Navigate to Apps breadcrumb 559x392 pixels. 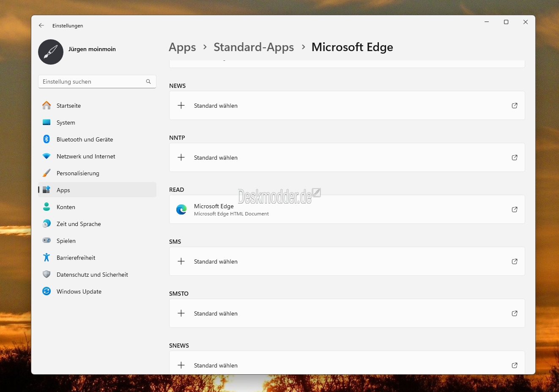point(182,47)
